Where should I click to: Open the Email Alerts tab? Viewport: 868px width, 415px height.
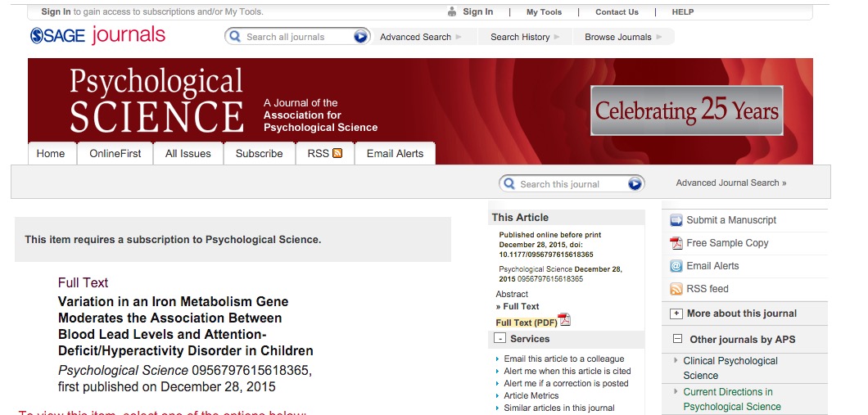[395, 154]
